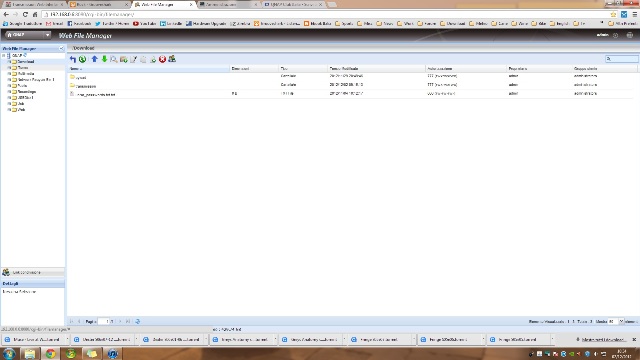
Task: Click the magnifier icon in toolbar
Action: pyautogui.click(x=114, y=59)
